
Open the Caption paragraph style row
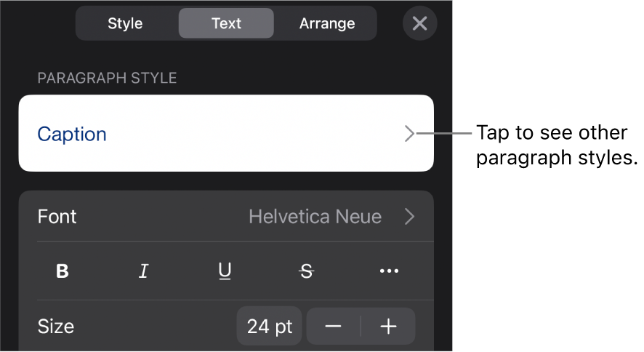pyautogui.click(x=225, y=134)
